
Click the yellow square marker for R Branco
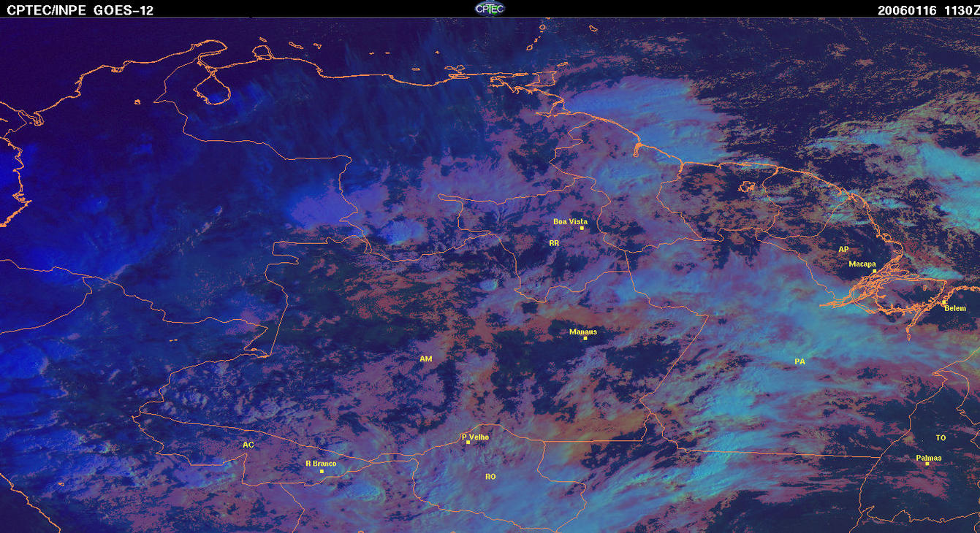tap(322, 471)
